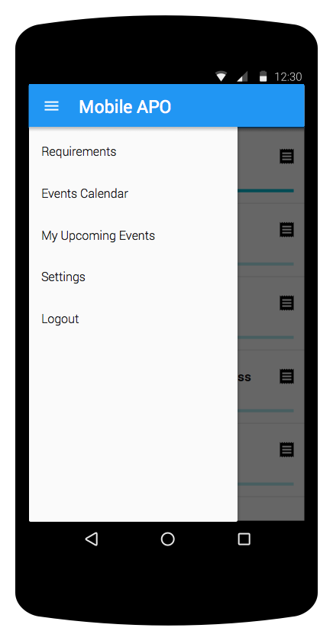The height and width of the screenshot is (644, 333).
Task: Tap the first list icon at top
Action: [x=286, y=157]
